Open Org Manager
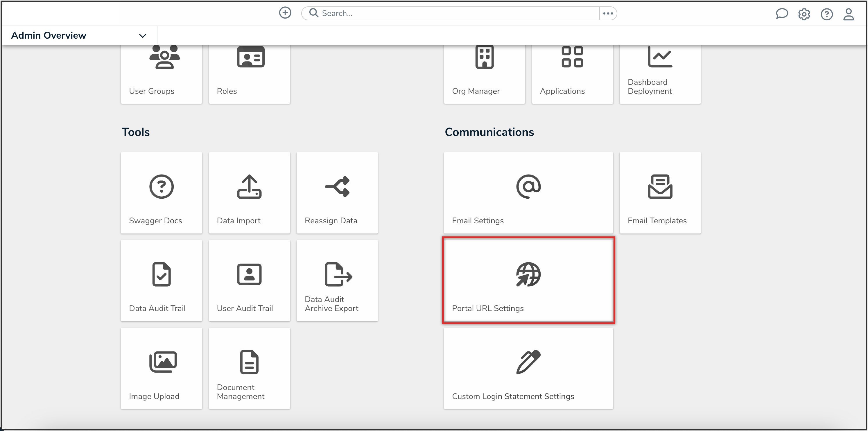Image resolution: width=868 pixels, height=431 pixels. coord(484,71)
